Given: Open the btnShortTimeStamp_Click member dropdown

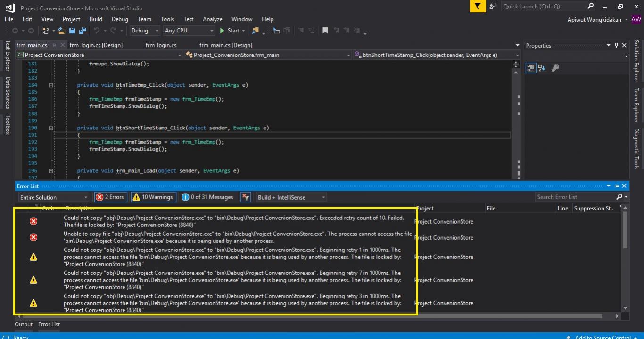Looking at the screenshot, I should (x=437, y=55).
